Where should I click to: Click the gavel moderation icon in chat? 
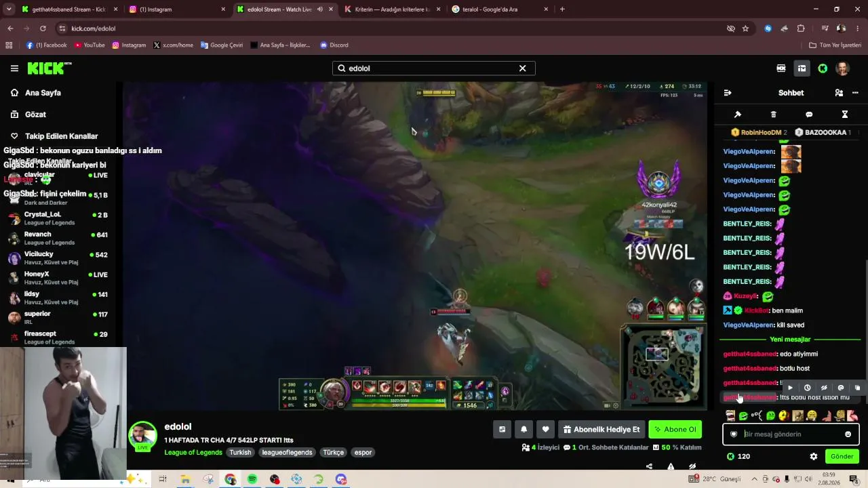pyautogui.click(x=738, y=115)
